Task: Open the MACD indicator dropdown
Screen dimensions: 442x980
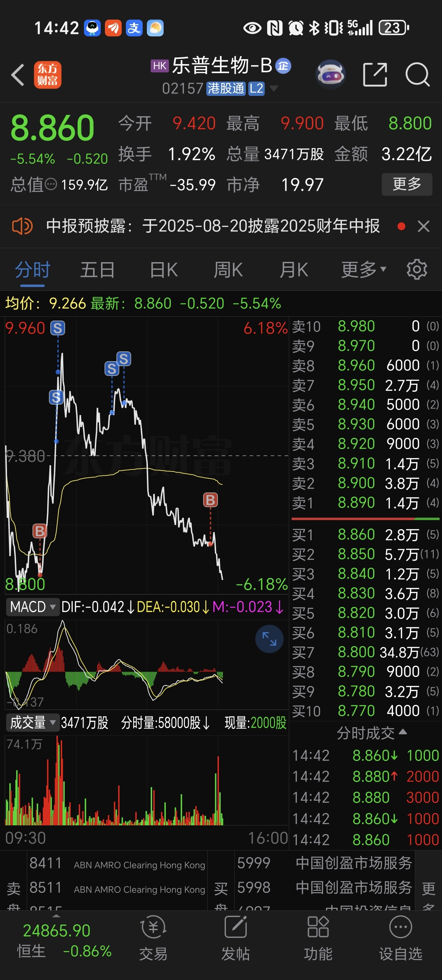Action: click(33, 607)
